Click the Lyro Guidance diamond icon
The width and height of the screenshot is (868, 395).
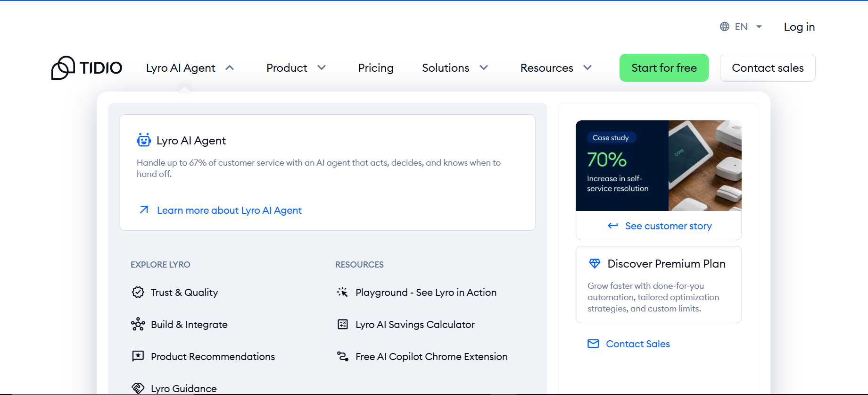(138, 388)
